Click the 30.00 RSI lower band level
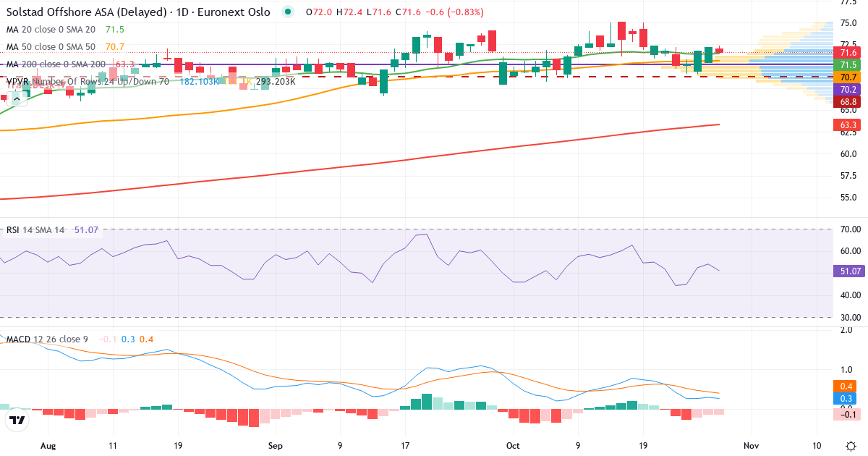868x456 pixels. [851, 318]
